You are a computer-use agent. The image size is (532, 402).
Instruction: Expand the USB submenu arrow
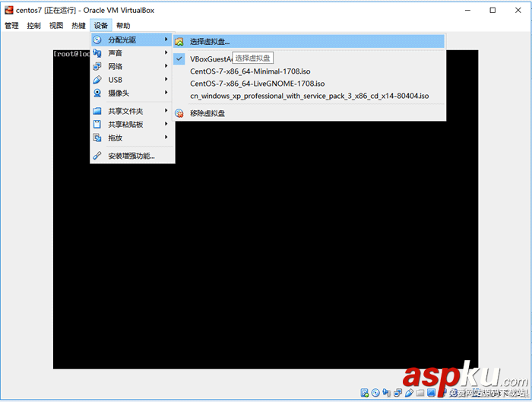pos(166,79)
